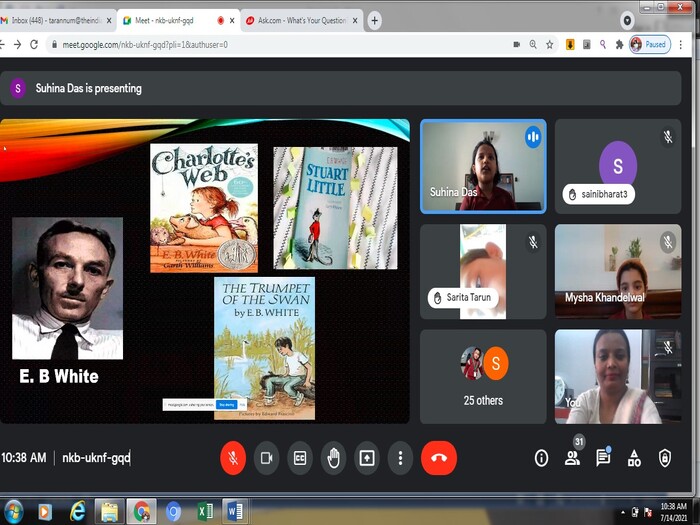Click the active Chrome taskbar icon

point(142,511)
